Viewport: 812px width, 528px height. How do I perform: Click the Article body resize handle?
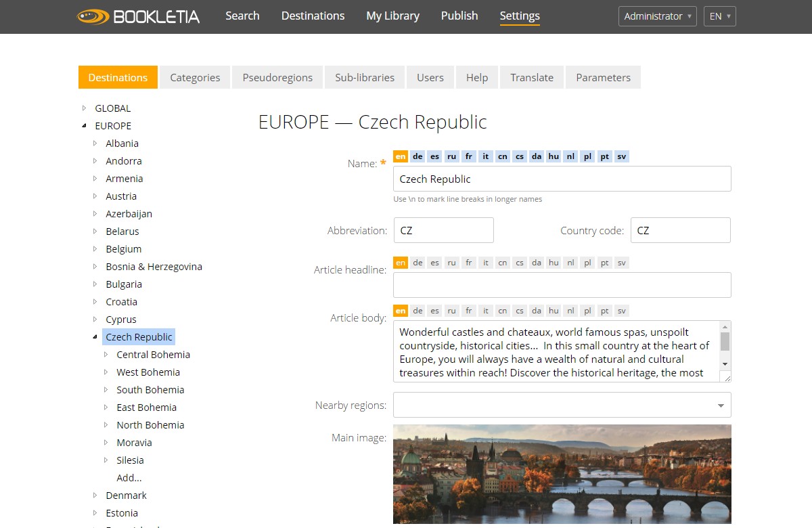click(x=726, y=377)
